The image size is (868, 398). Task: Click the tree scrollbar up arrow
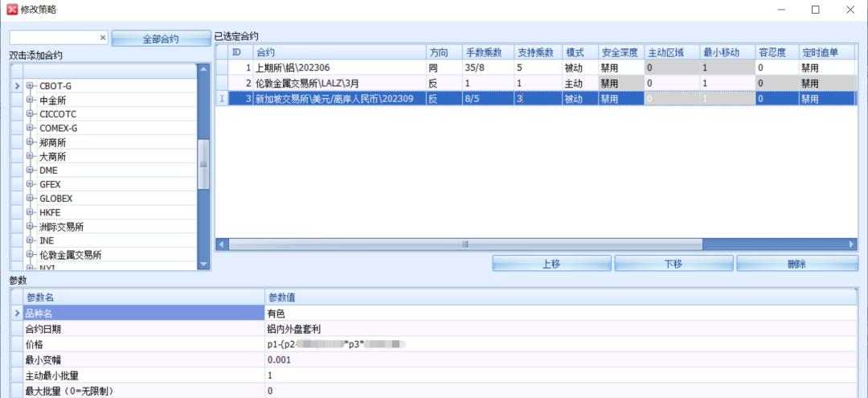[x=203, y=69]
